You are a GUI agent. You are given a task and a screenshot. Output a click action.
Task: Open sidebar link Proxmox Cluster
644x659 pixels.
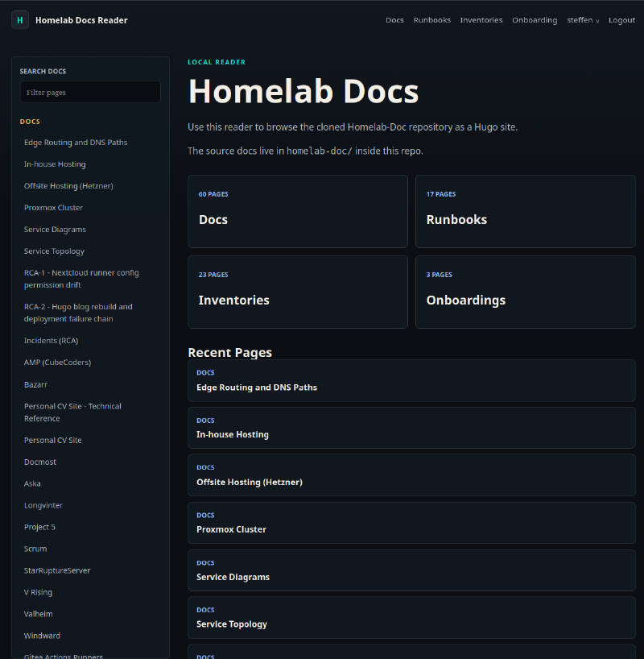pos(53,208)
